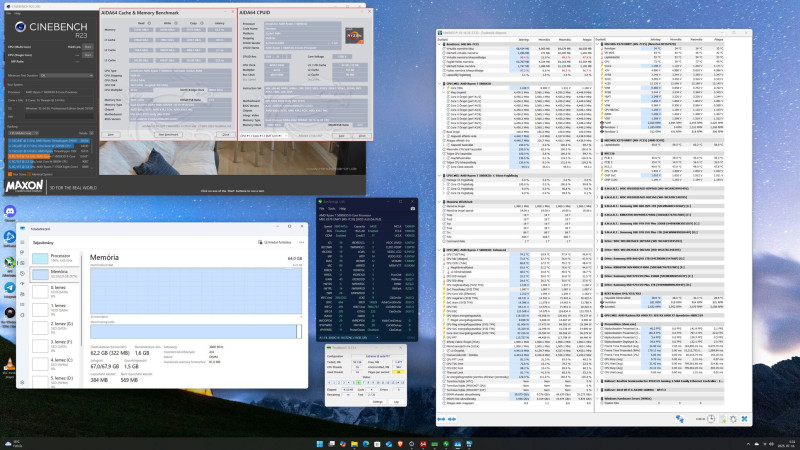
Task: Select Processzor in Task Manager performance list
Action: coord(55,258)
